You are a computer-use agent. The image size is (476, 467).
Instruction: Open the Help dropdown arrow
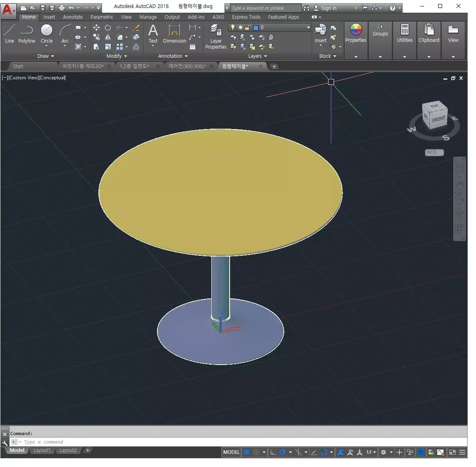[400, 8]
